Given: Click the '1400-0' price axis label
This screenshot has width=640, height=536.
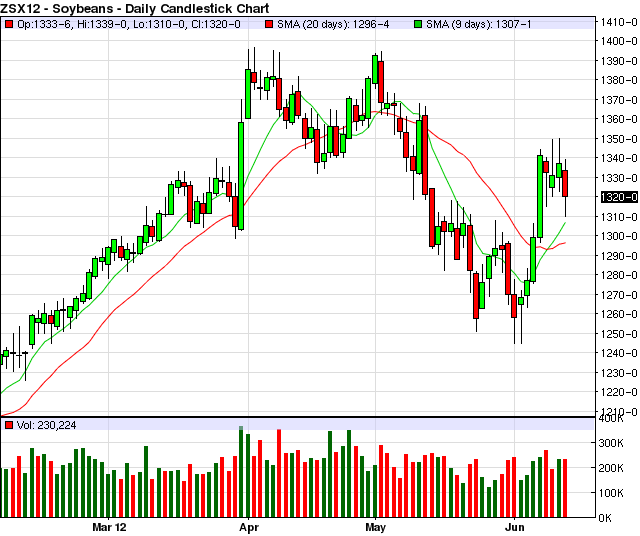Looking at the screenshot, I should 619,41.
